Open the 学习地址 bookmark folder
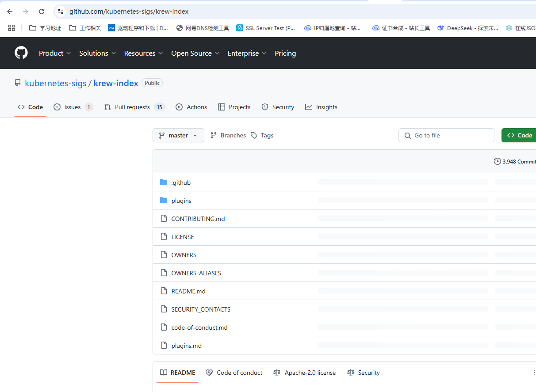The height and width of the screenshot is (392, 536). [x=45, y=28]
